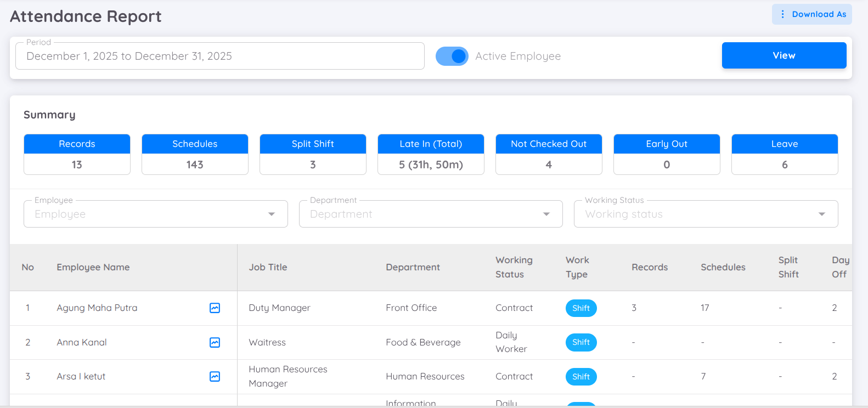This screenshot has width=868, height=408.
Task: Click the Schedules column header
Action: click(x=723, y=267)
